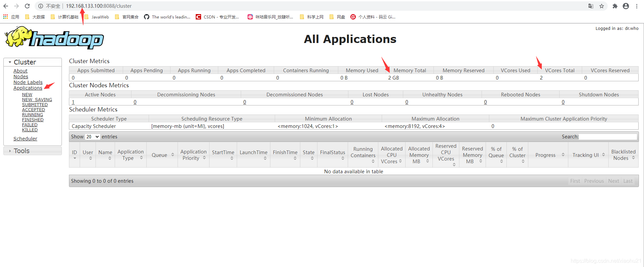The height and width of the screenshot is (267, 644).
Task: Sort table by Name column
Action: pos(105,155)
